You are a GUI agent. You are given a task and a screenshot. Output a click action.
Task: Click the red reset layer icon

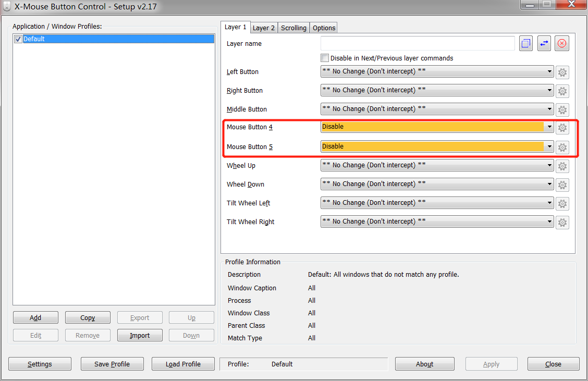[562, 43]
